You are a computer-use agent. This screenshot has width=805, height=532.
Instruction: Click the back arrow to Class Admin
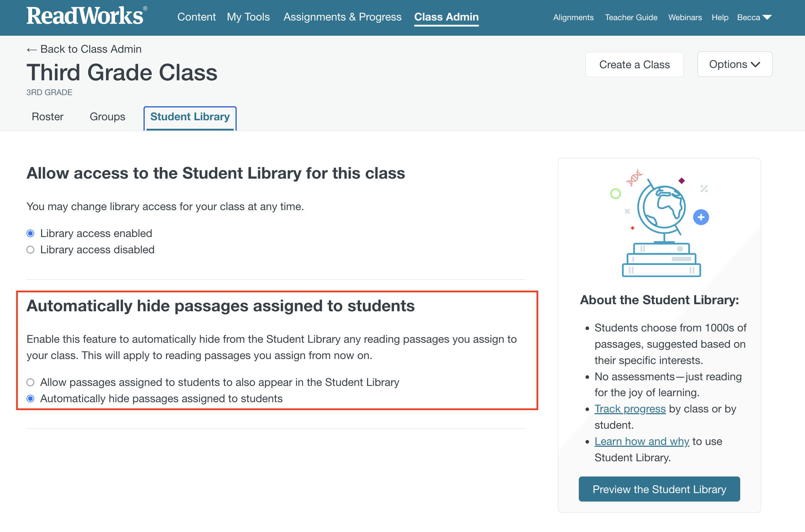32,50
